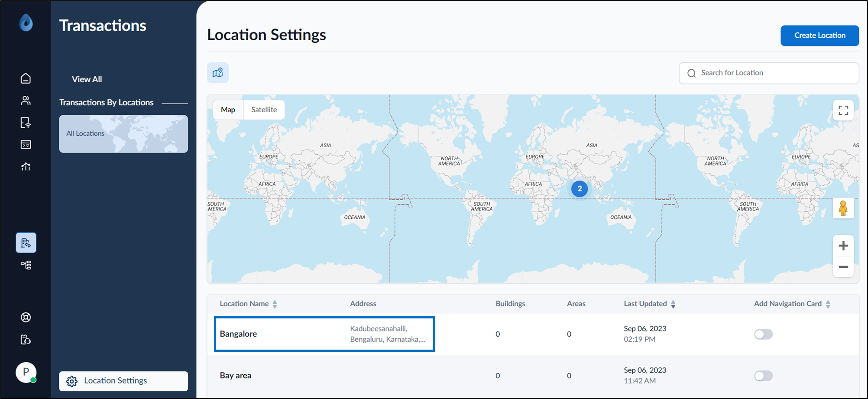
Task: Open the hierarchy tree sidebar icon
Action: [x=26, y=265]
